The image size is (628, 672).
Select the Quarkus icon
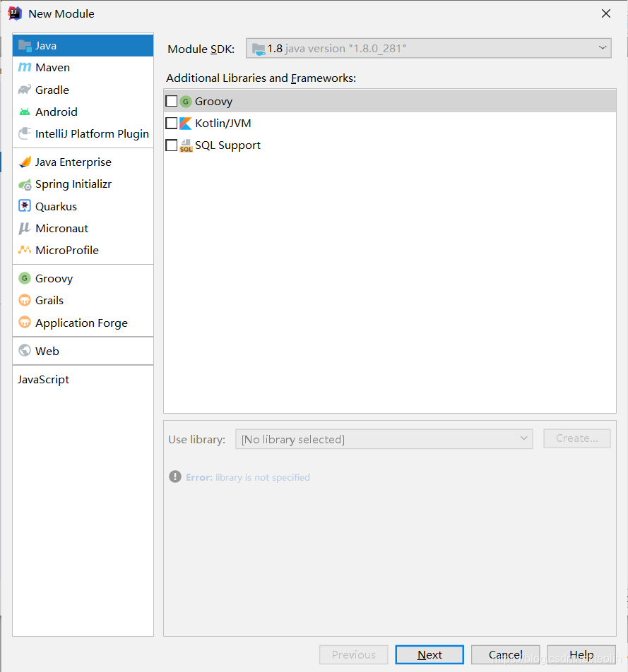(25, 206)
